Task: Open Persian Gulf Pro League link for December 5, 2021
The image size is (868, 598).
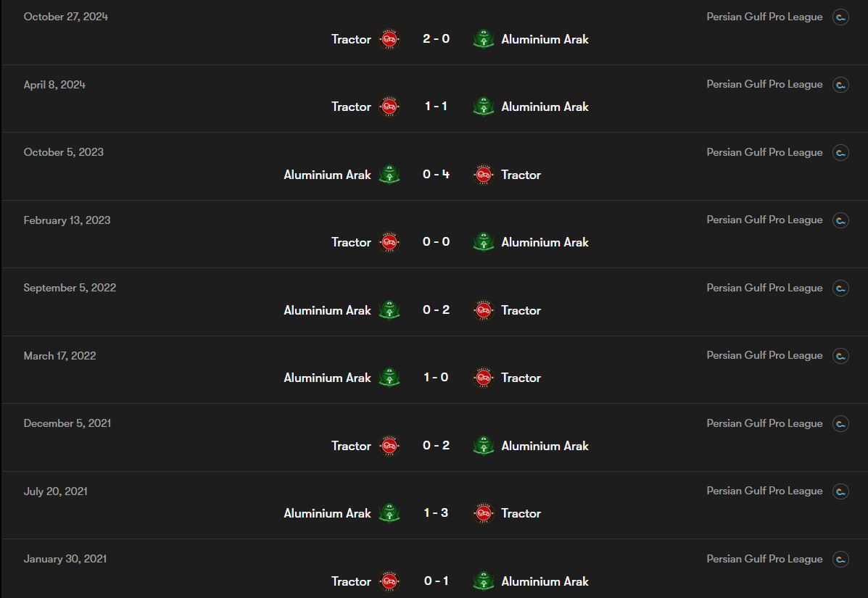Action: click(x=764, y=424)
